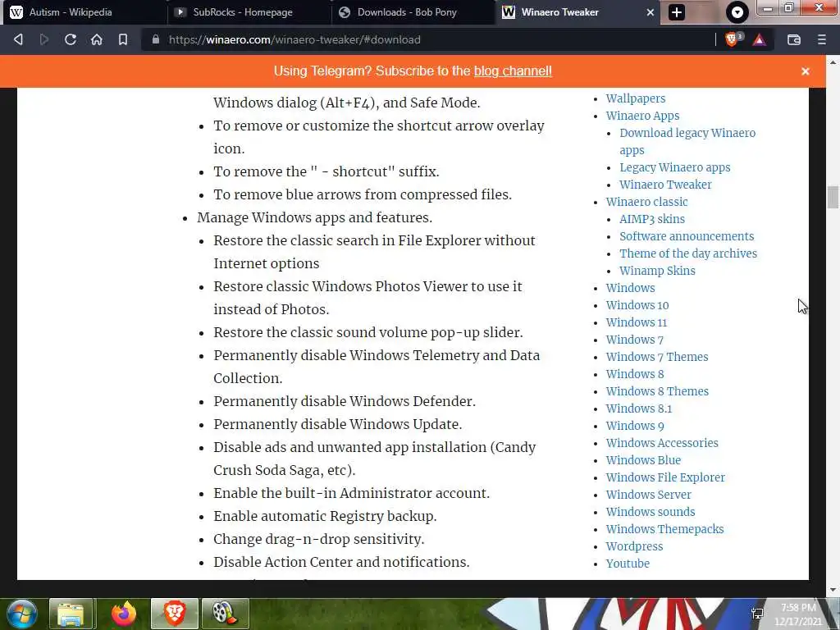Open the Wordpress category link

(x=634, y=546)
